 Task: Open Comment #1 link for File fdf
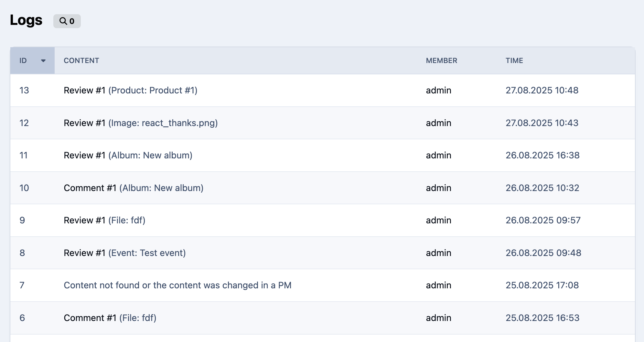[x=90, y=318]
